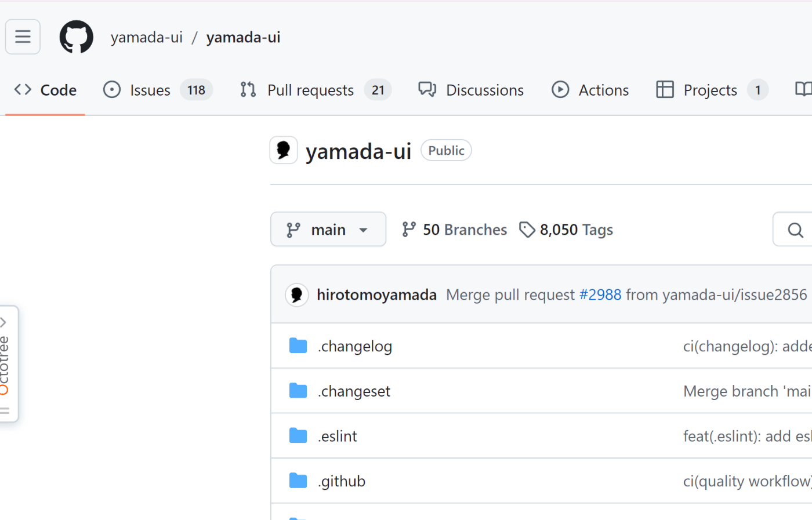Click the folder icon of .eslint

298,435
